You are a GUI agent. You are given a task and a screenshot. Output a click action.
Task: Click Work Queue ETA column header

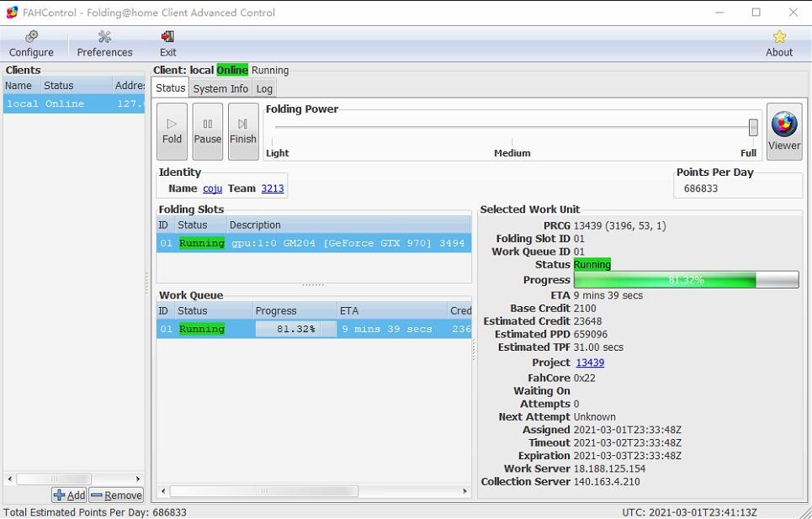392,310
